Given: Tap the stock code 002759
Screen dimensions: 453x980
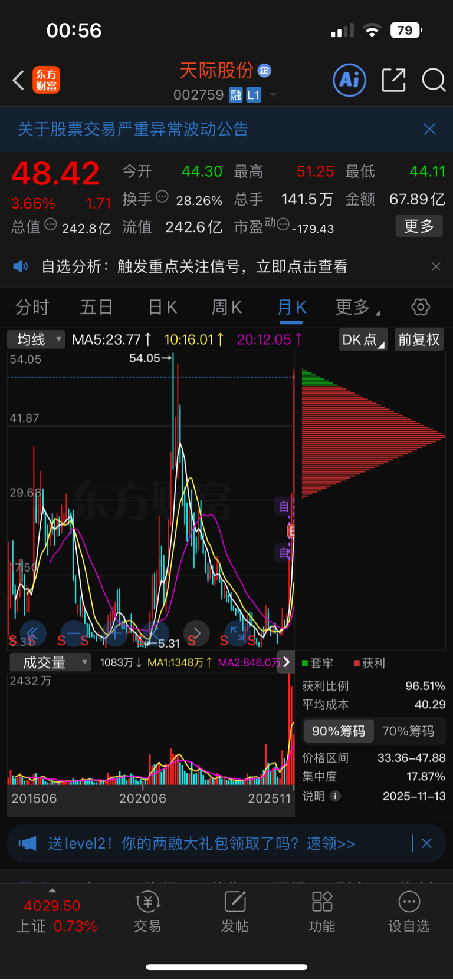Looking at the screenshot, I should 199,95.
